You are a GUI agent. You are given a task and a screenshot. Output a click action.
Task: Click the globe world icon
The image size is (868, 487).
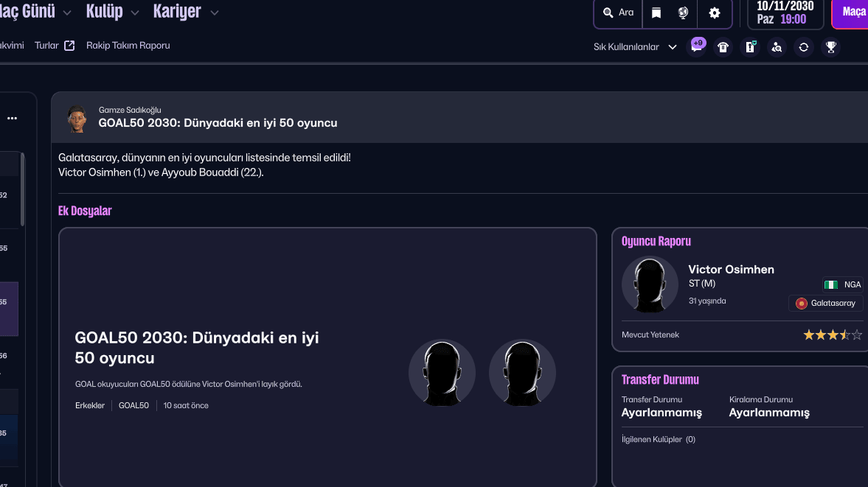point(683,13)
